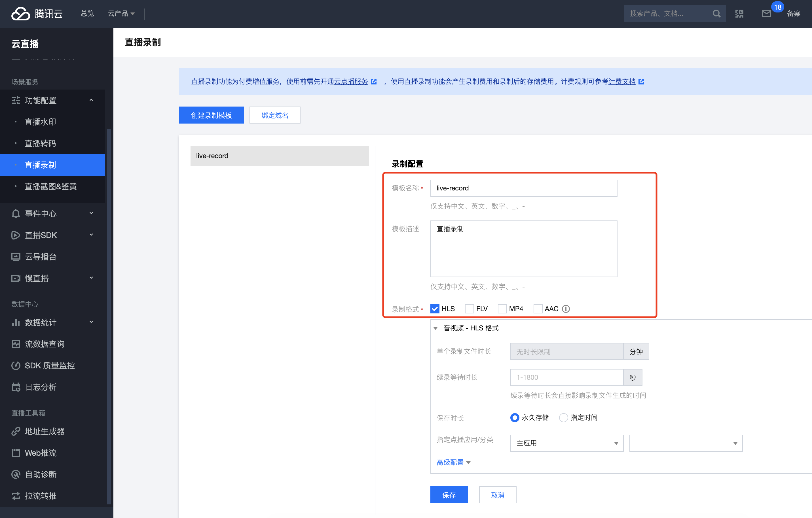This screenshot has height=518, width=812.
Task: Open the 计费文档 link
Action: tap(622, 82)
